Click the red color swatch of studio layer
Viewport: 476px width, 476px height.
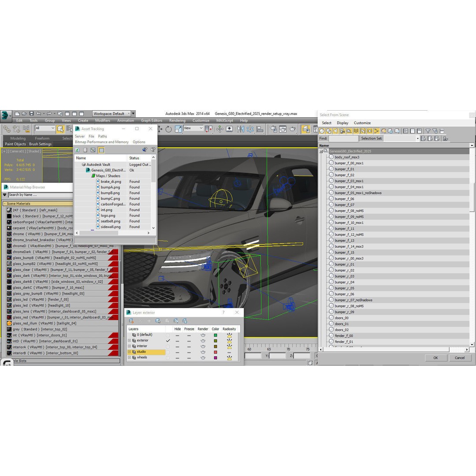coord(216,352)
